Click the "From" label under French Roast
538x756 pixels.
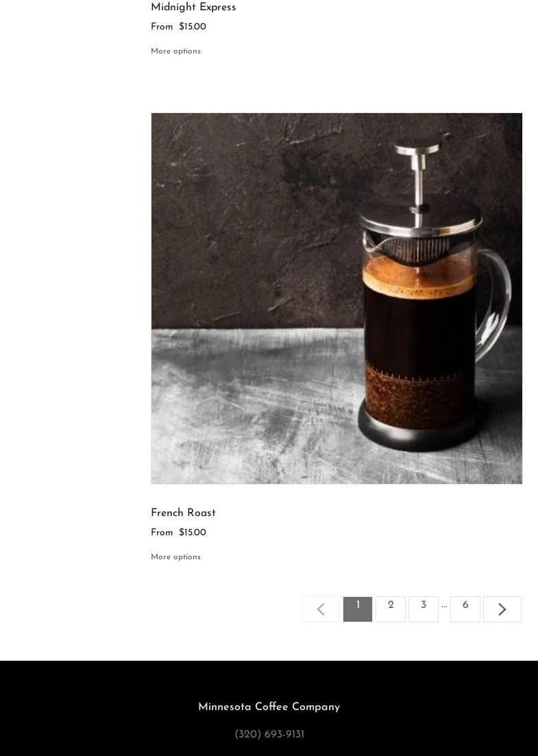coord(162,533)
